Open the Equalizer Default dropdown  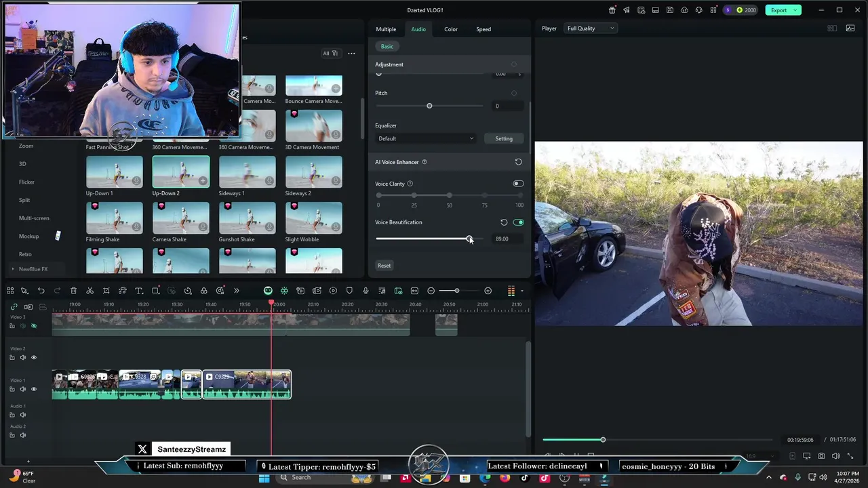426,138
